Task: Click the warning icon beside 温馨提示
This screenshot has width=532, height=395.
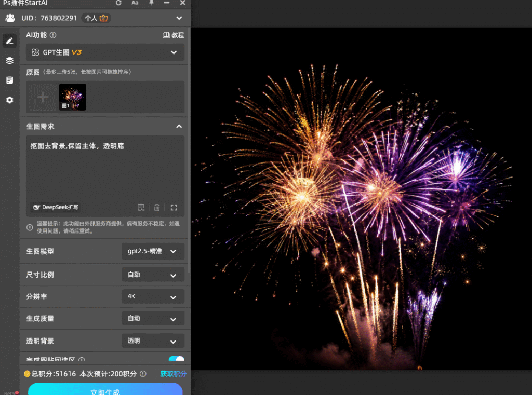Action: pos(30,227)
